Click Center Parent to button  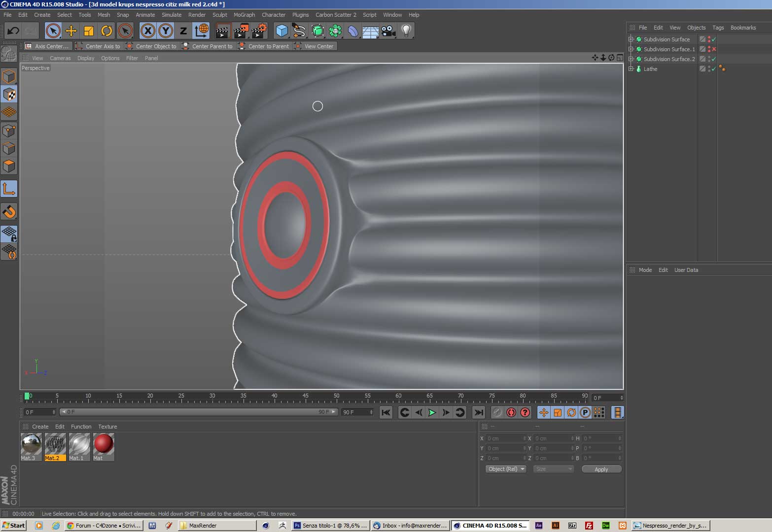[x=208, y=46]
